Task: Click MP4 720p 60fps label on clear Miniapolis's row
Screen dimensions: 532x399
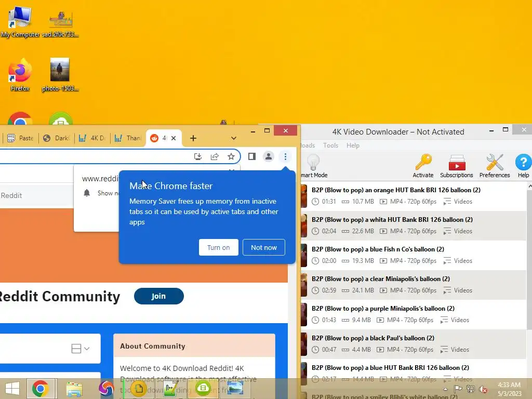Action: [x=413, y=290]
